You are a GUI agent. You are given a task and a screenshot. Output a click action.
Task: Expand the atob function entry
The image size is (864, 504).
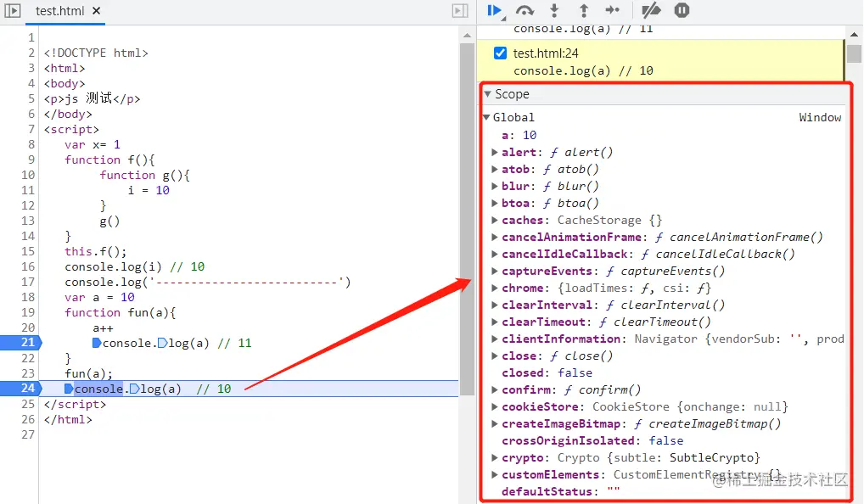[x=495, y=169]
